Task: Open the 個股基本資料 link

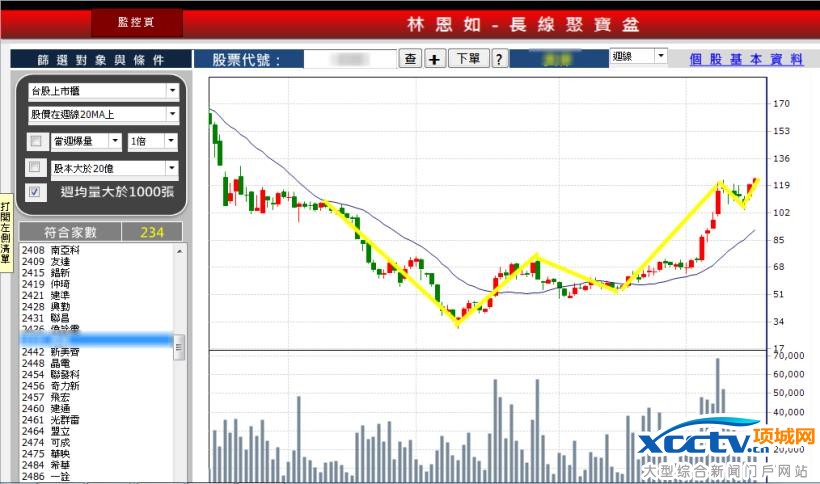Action: click(x=746, y=59)
